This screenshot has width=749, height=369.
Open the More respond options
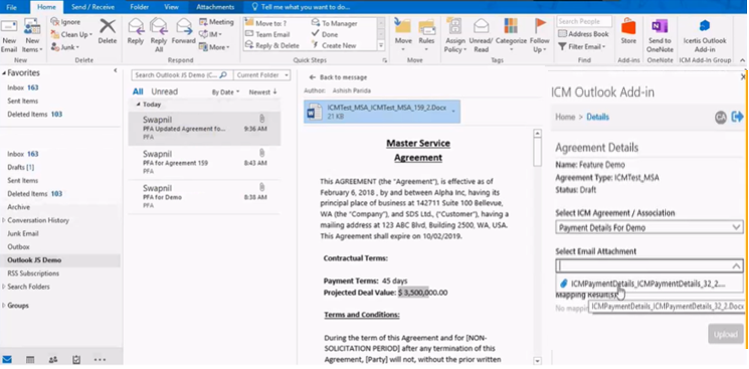tap(214, 47)
